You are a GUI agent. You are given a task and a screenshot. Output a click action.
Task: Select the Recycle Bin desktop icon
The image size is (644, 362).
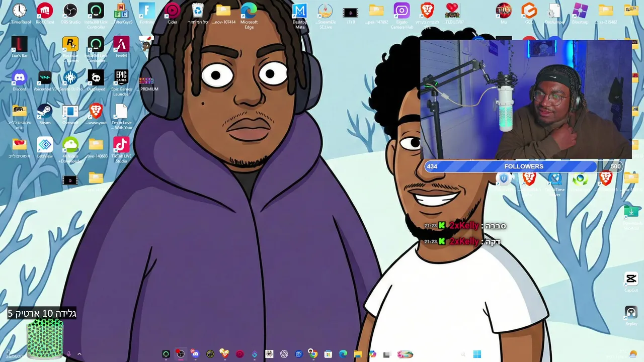pos(198,14)
